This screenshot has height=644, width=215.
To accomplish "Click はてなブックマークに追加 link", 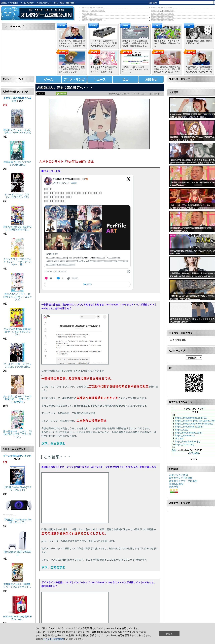I will click(x=183, y=481).
